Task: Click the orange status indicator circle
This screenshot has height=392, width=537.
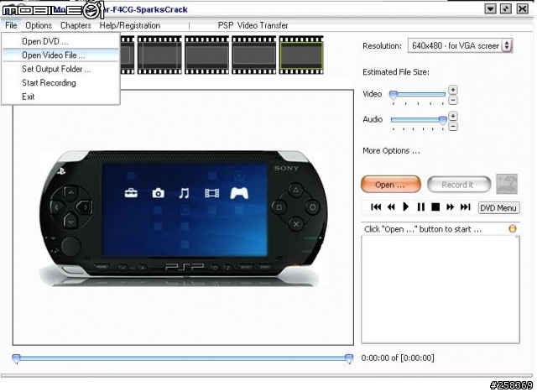Action: pyautogui.click(x=513, y=228)
